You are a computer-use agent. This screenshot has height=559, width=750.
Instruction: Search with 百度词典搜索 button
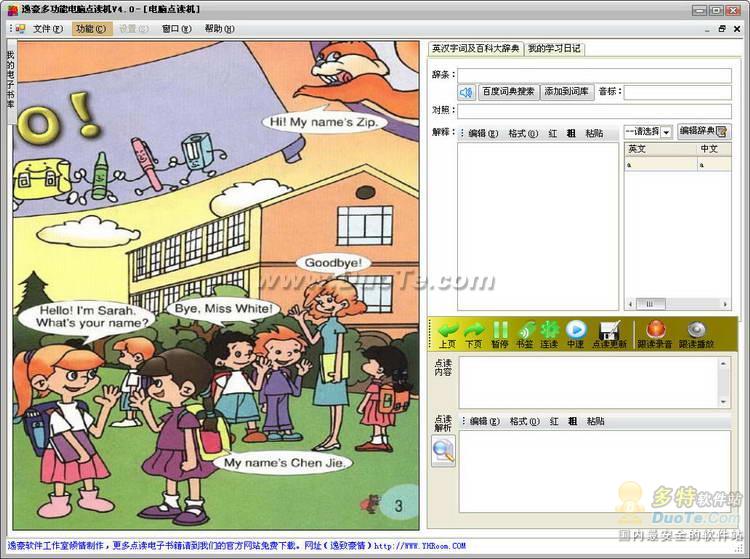click(x=508, y=92)
